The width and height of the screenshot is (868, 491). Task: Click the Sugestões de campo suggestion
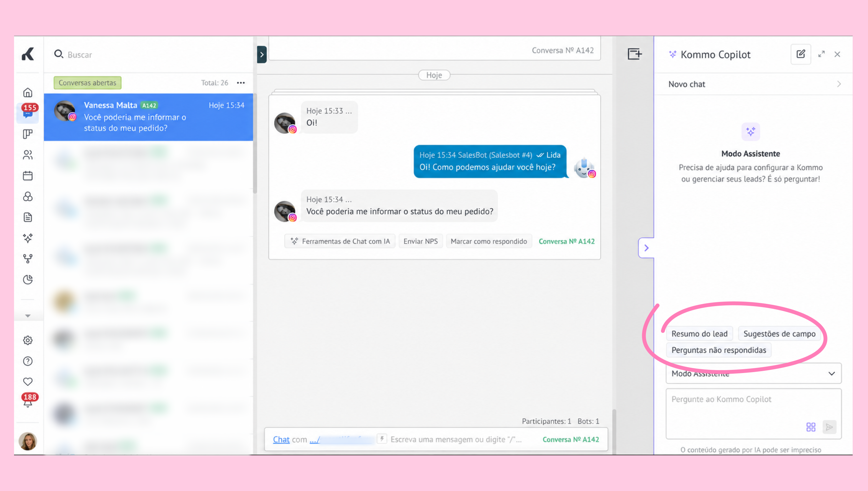[x=780, y=333]
